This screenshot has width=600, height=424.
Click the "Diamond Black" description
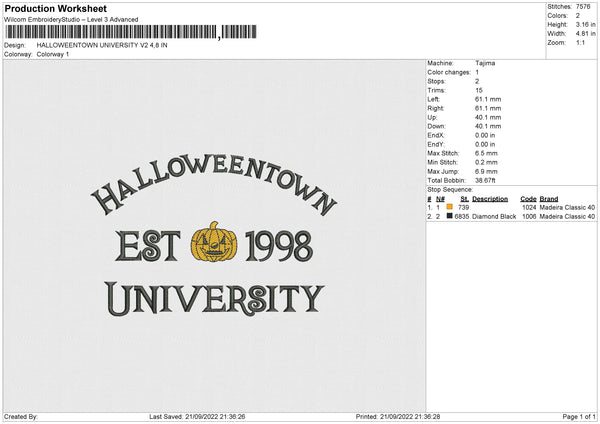point(494,217)
